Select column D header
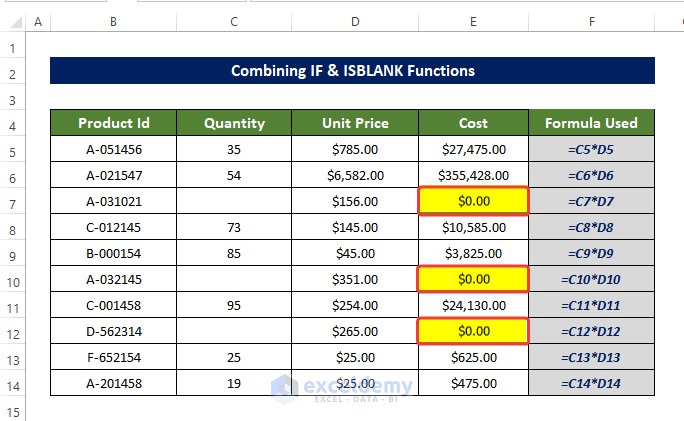The height and width of the screenshot is (421, 684). [x=355, y=21]
